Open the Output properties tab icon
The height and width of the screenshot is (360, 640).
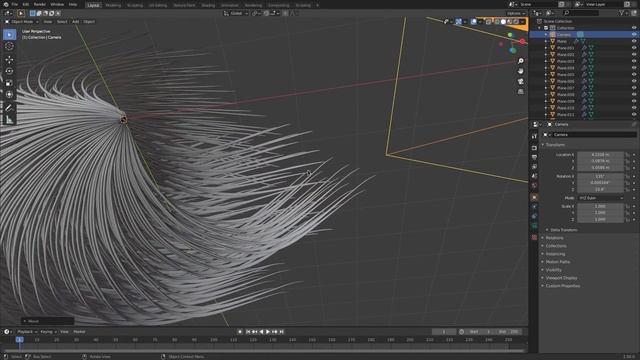[534, 157]
